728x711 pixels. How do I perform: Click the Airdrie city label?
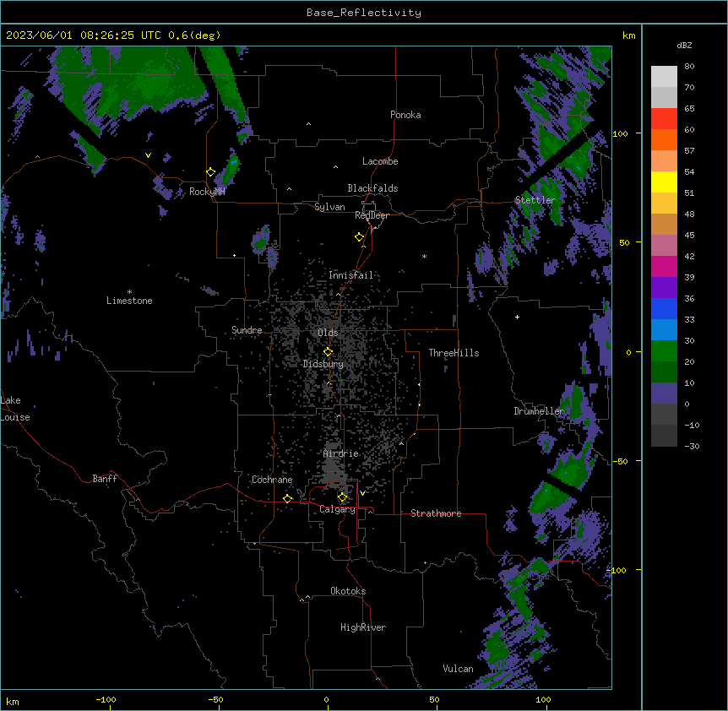point(341,453)
